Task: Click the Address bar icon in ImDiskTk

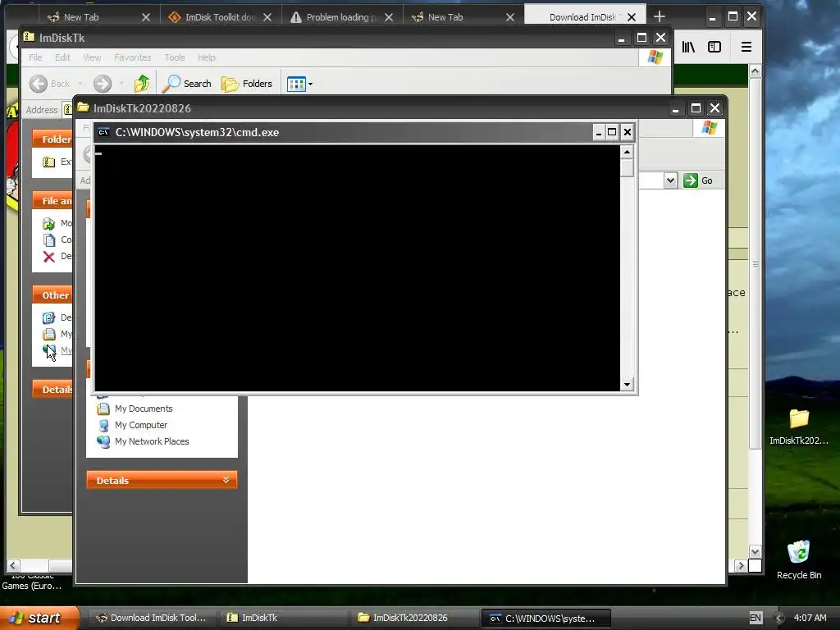Action: pos(68,110)
